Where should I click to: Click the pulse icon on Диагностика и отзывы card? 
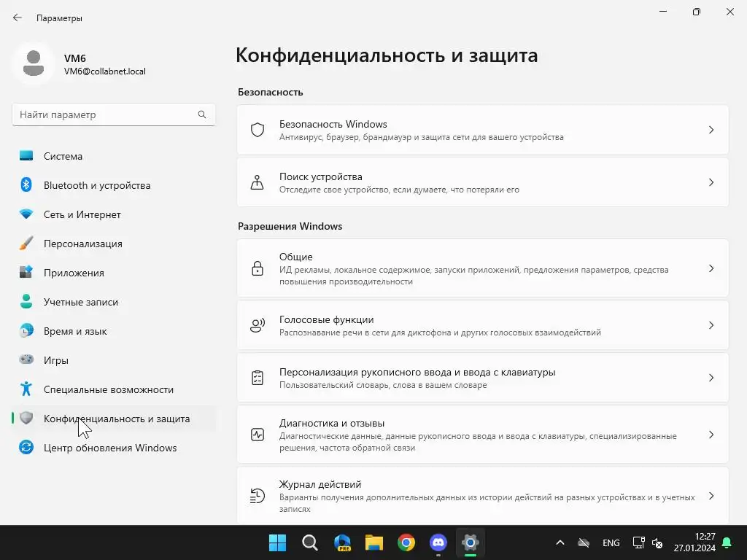258,435
